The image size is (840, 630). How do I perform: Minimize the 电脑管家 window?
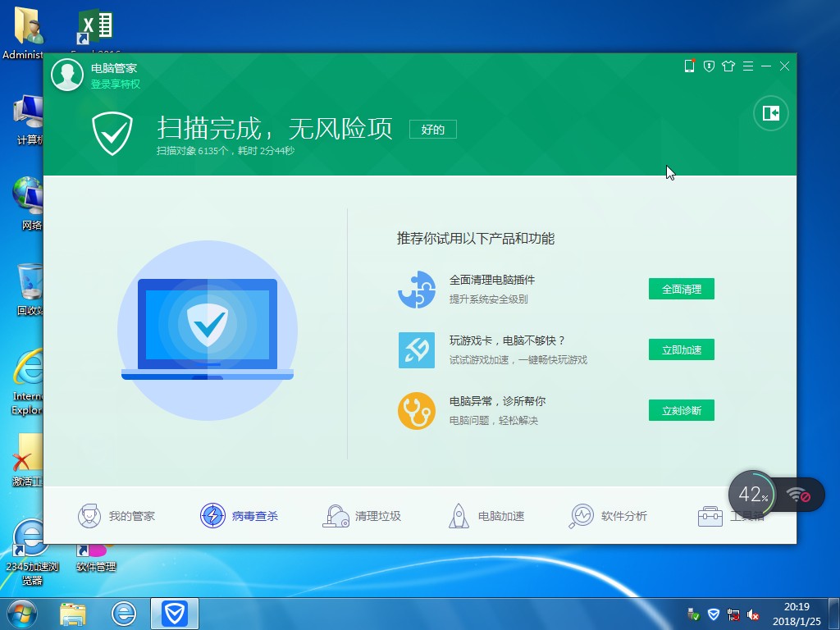tap(766, 66)
